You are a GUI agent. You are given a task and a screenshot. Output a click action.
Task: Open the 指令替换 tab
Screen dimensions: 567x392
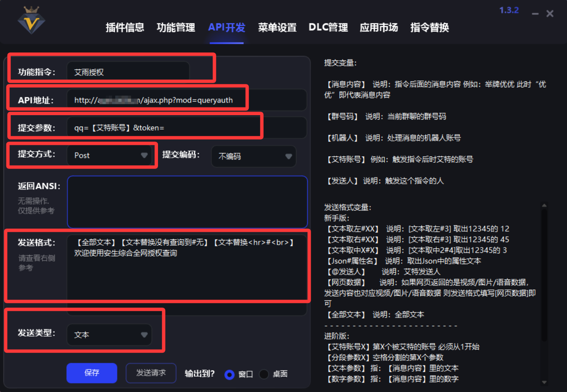[430, 28]
